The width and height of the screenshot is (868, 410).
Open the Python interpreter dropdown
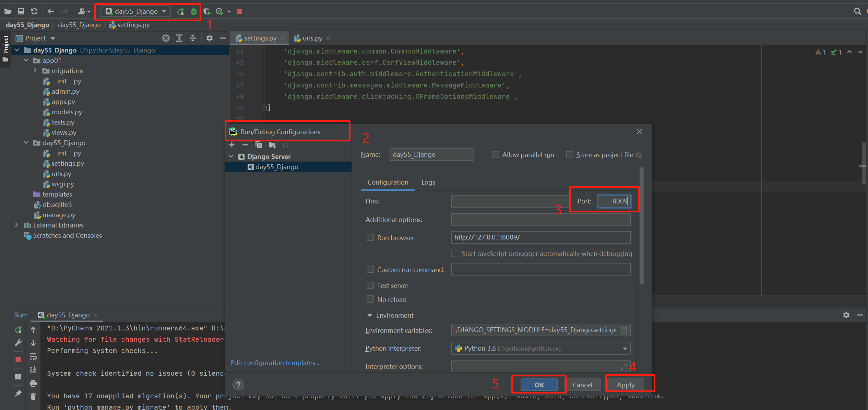point(625,349)
